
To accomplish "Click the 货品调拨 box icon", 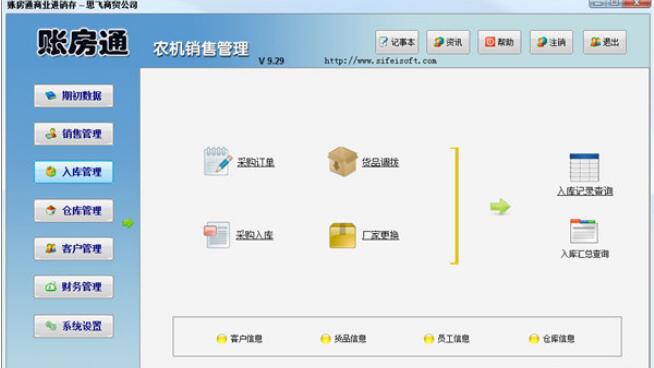I will click(x=342, y=161).
